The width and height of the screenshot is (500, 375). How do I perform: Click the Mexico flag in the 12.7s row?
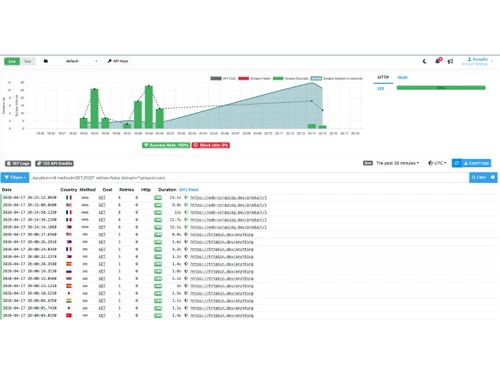pyautogui.click(x=69, y=220)
